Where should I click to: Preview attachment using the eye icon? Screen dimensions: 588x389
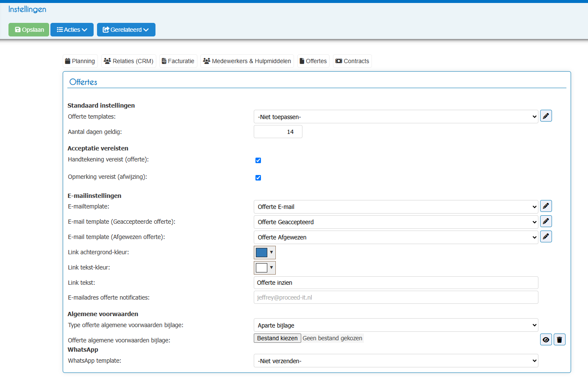click(546, 339)
